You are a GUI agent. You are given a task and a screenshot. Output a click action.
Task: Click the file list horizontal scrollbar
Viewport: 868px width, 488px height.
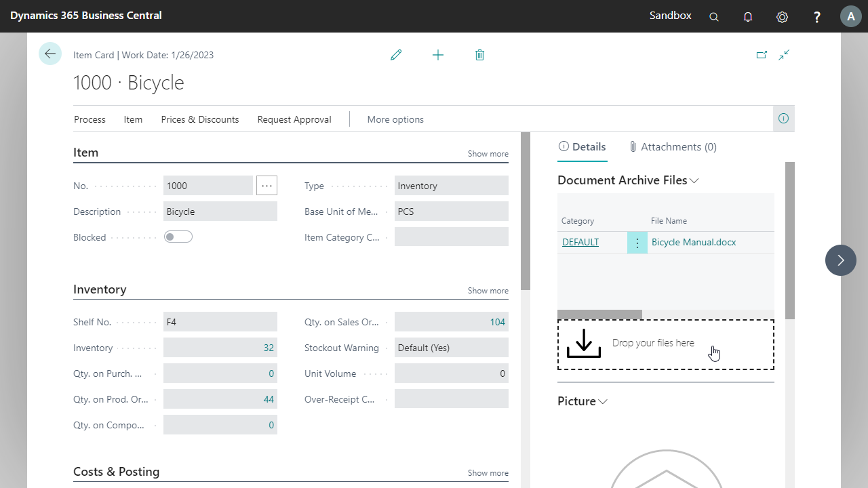click(599, 314)
